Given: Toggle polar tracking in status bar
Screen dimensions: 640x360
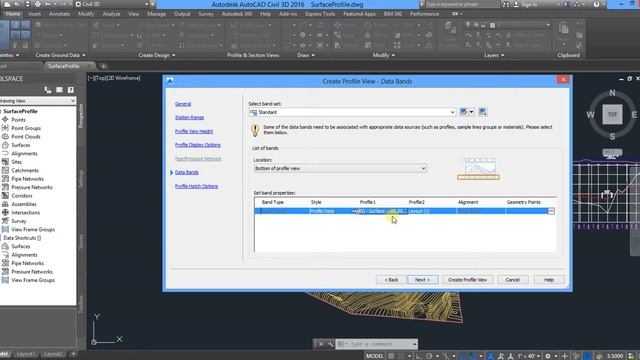Looking at the screenshot, I should click(x=429, y=356).
